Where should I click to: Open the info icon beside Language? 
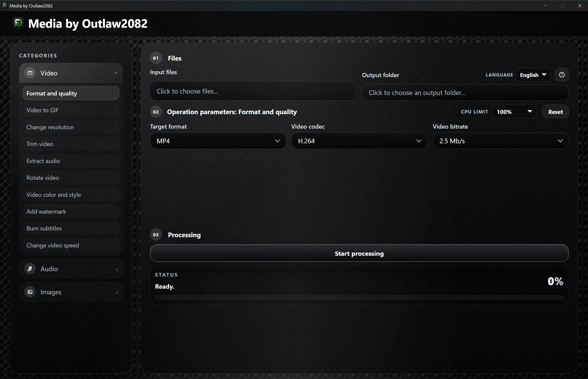point(562,75)
